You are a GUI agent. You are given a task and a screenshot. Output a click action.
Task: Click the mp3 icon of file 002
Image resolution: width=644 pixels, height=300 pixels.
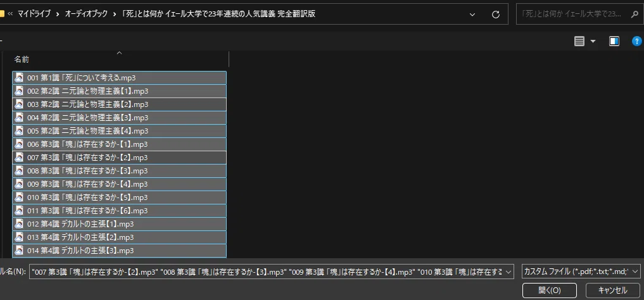(19, 91)
